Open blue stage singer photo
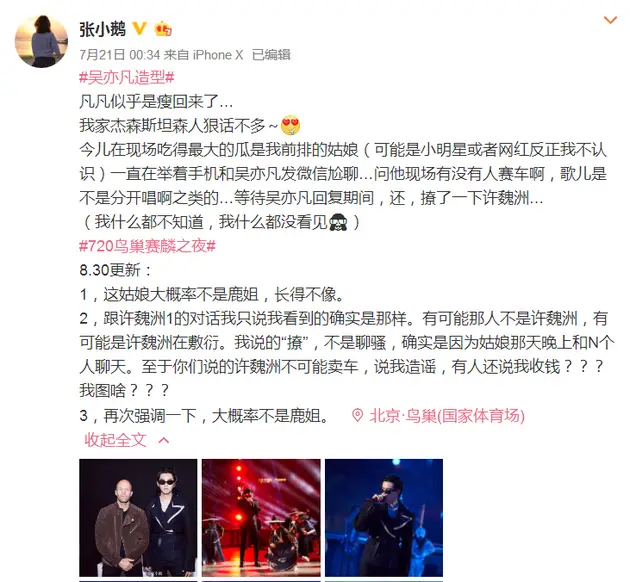 pos(384,518)
